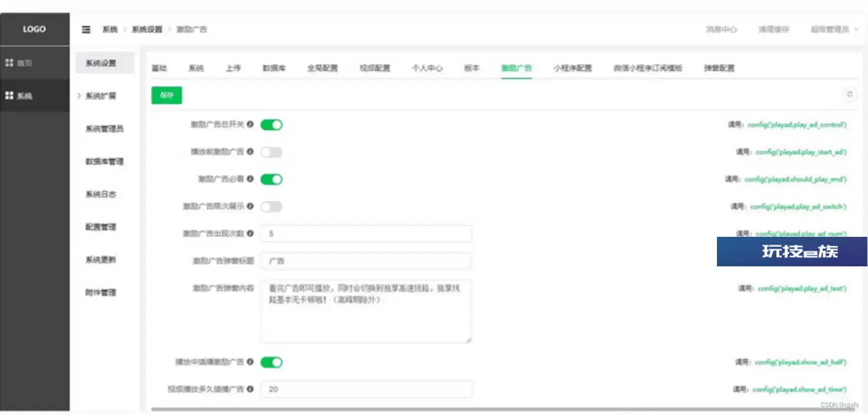The image size is (868, 414).
Task: Enable the 播放前激励广告 switch
Action: [x=271, y=152]
